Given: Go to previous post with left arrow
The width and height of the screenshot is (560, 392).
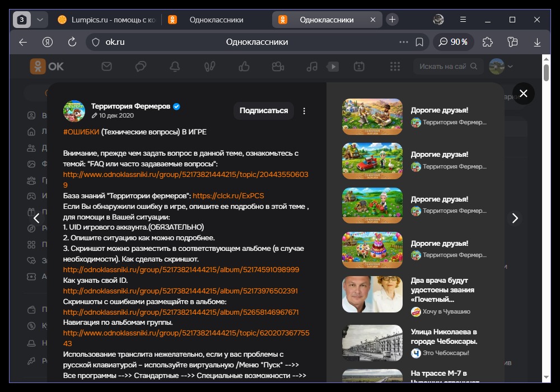Looking at the screenshot, I should pos(36,218).
